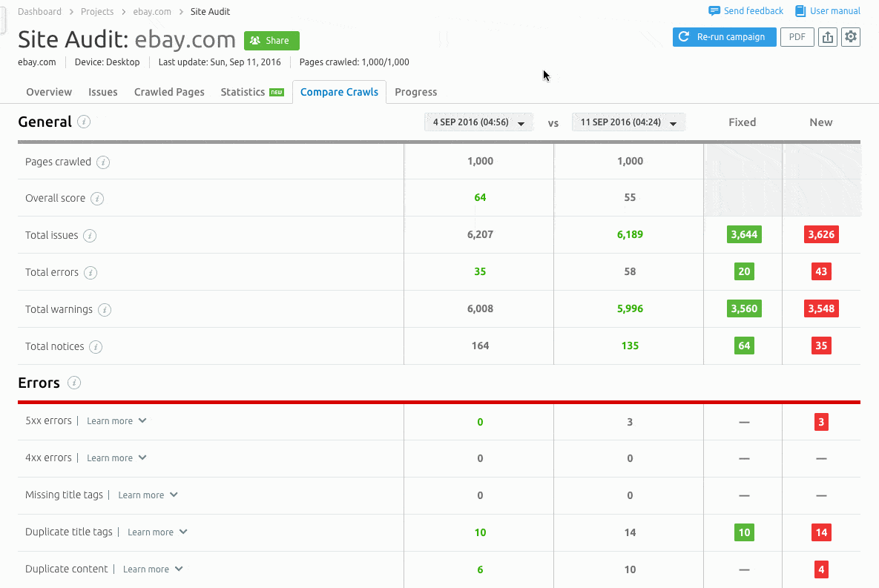The width and height of the screenshot is (879, 588).
Task: Switch to the Crawled Pages tab
Action: pyautogui.click(x=169, y=92)
